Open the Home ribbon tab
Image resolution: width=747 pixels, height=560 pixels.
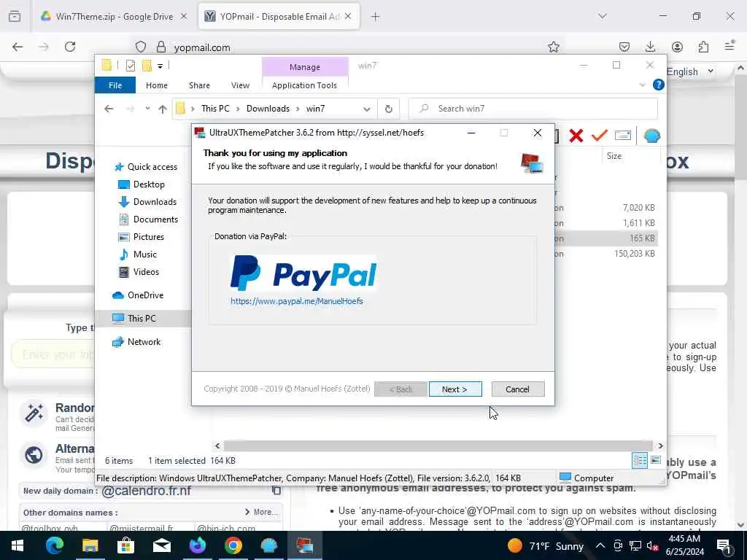(x=157, y=85)
